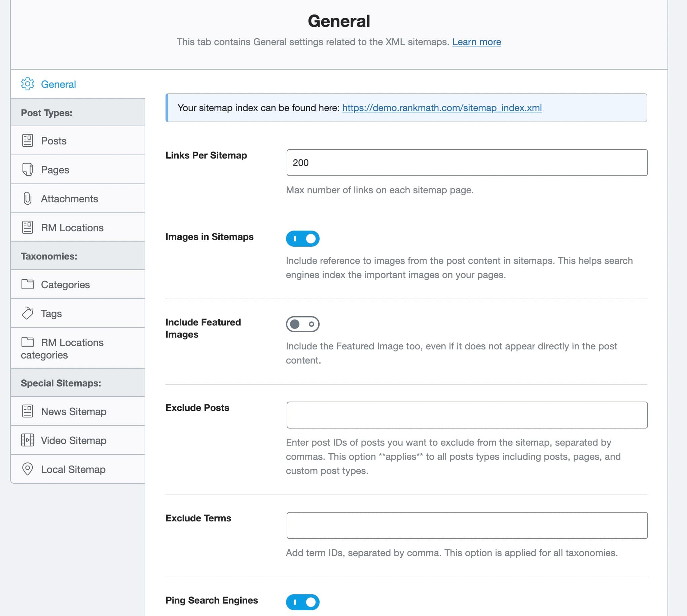
Task: Focus the Exclude Posts input field
Action: pos(467,415)
